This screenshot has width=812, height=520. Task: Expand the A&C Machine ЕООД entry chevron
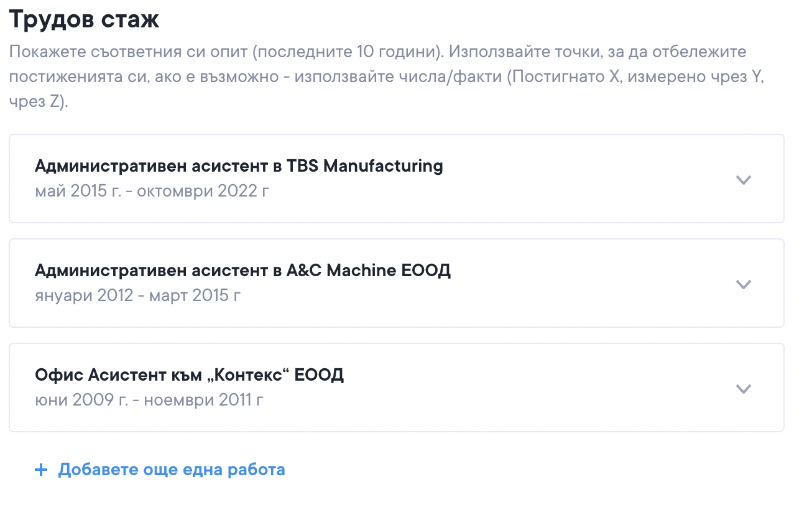tap(743, 284)
